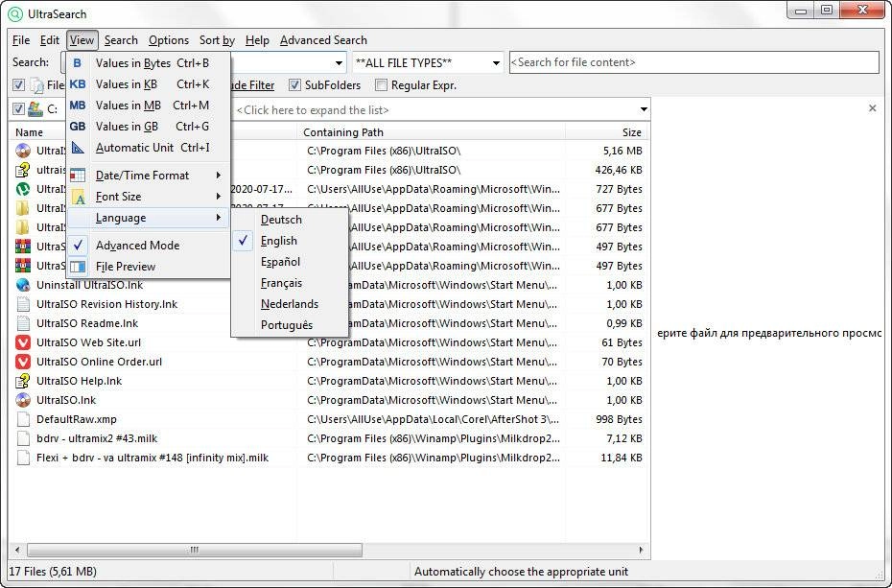Choose Français language
892x588 pixels.
click(x=290, y=283)
